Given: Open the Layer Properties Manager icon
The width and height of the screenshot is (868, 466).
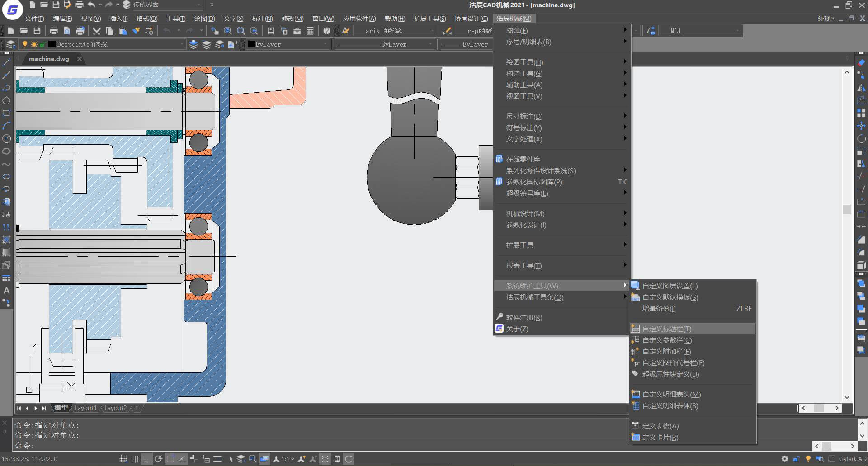Looking at the screenshot, I should point(11,44).
